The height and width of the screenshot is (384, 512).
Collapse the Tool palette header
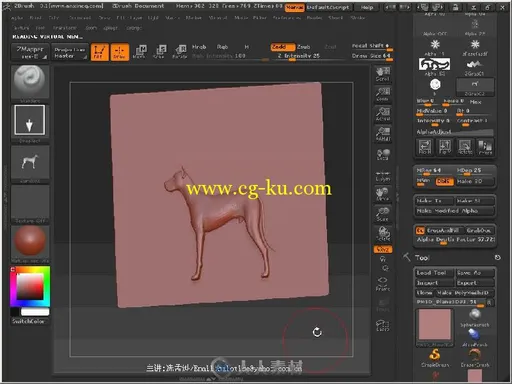click(x=422, y=258)
